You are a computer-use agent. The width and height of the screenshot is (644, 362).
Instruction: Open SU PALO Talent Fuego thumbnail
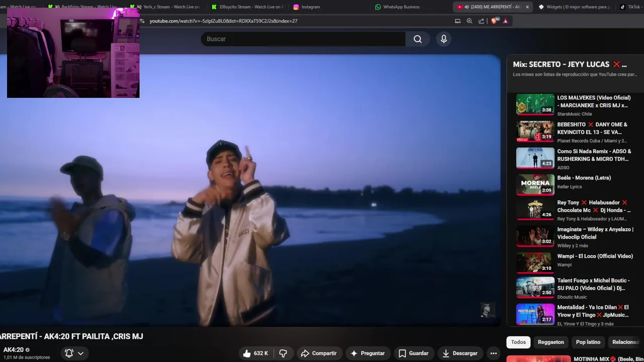pos(535,287)
